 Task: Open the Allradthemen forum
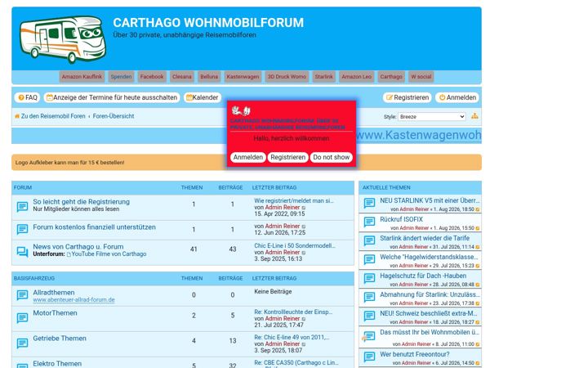tap(54, 293)
